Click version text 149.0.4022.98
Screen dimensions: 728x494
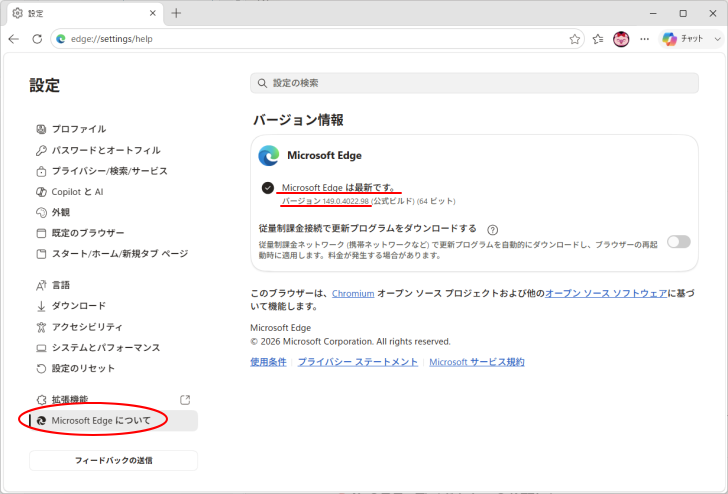[346, 201]
